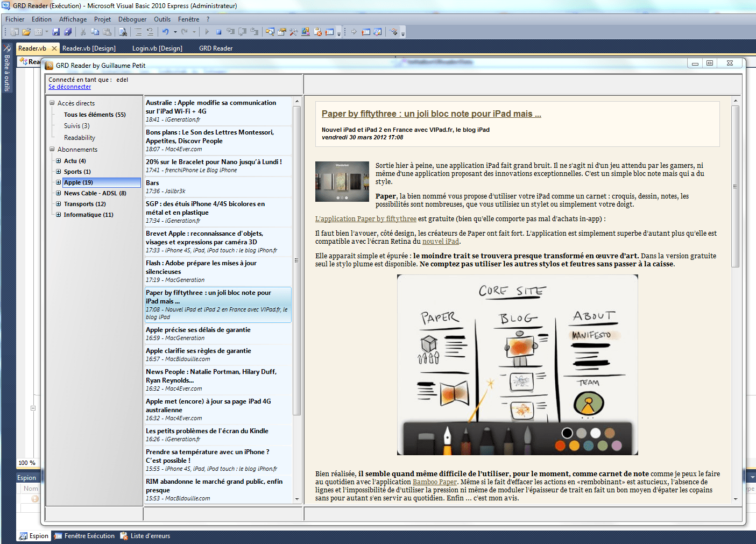Open the Affichage menu
Screen dimensions: 756x544
tap(73, 19)
